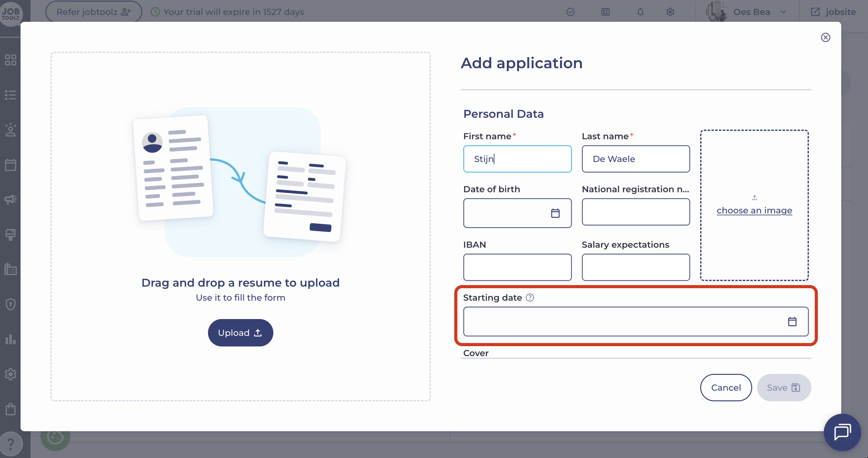This screenshot has height=458, width=868.
Task: Click the Upload resume button
Action: click(x=240, y=332)
